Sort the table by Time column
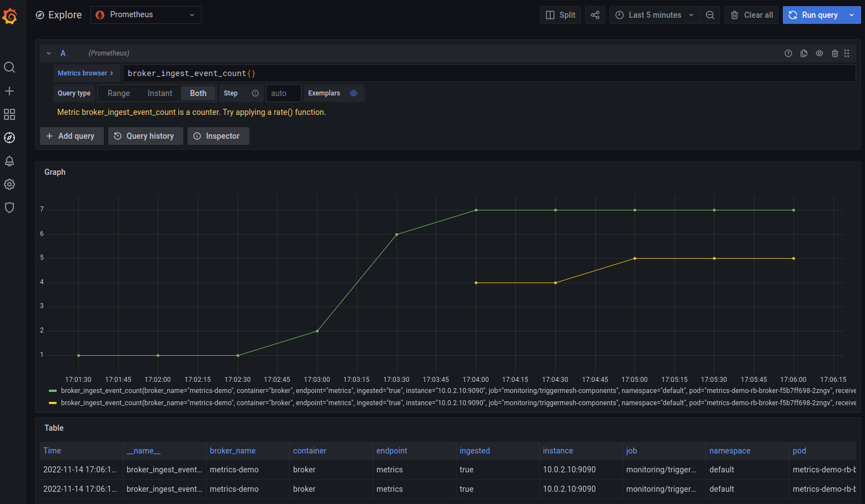The height and width of the screenshot is (504, 865). coord(52,451)
